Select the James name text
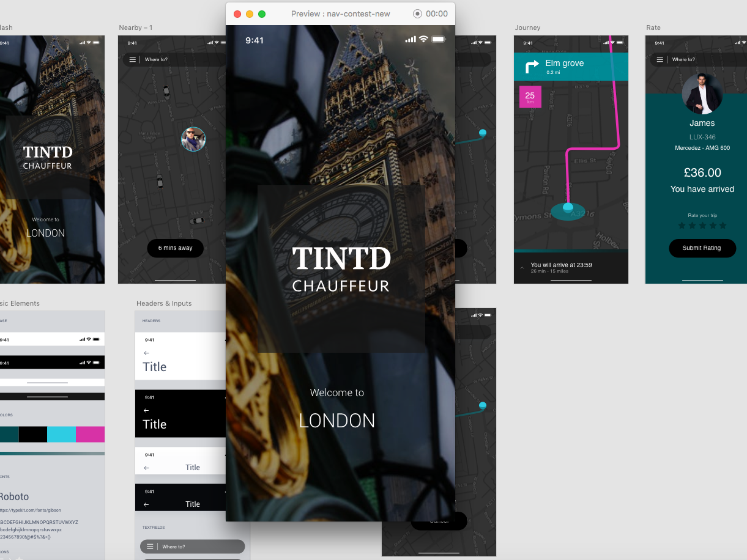This screenshot has height=560, width=747. click(x=702, y=123)
